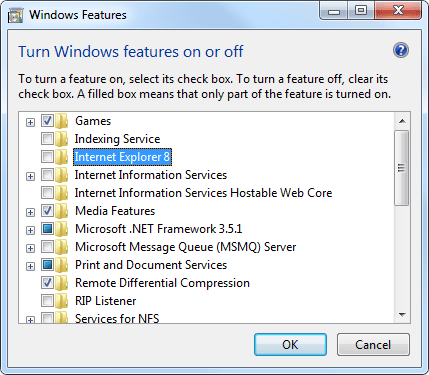Tick the Indexing Service checkbox
This screenshot has width=429, height=375.
click(47, 139)
